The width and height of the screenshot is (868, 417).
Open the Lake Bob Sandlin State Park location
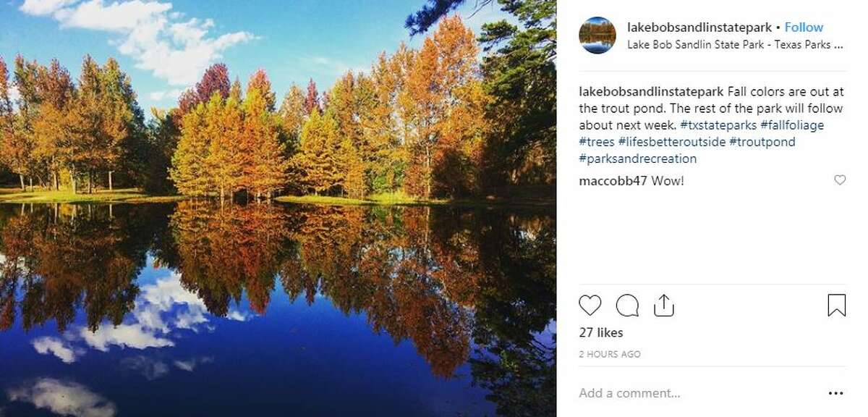[735, 44]
